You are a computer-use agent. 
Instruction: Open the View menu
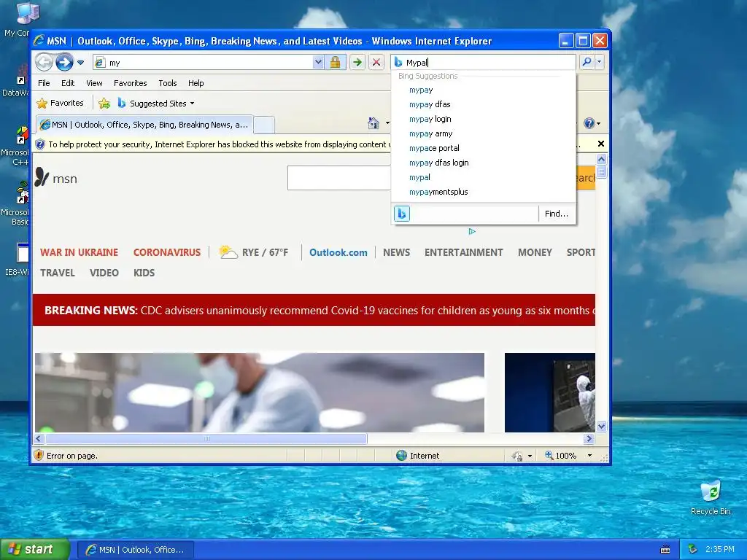pyautogui.click(x=94, y=83)
